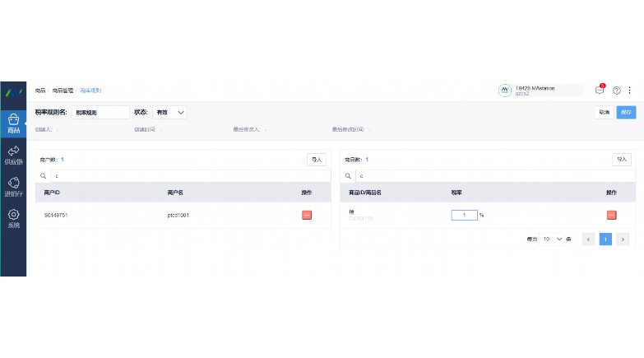
Task: Click the product search magnifier icon
Action: coord(348,176)
